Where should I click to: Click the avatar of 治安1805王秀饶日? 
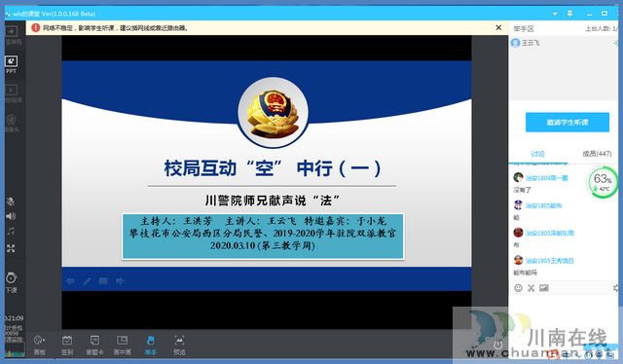(x=518, y=260)
